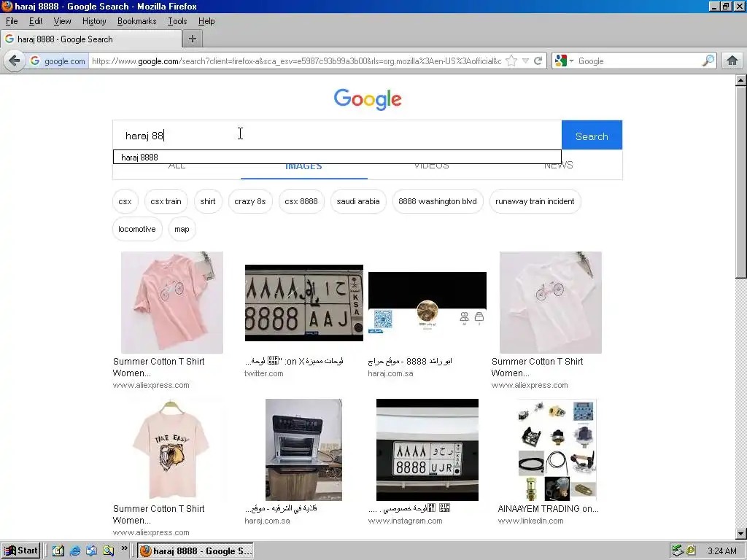747x560 pixels.
Task: Click the bookmark star icon in address bar
Action: pos(511,61)
